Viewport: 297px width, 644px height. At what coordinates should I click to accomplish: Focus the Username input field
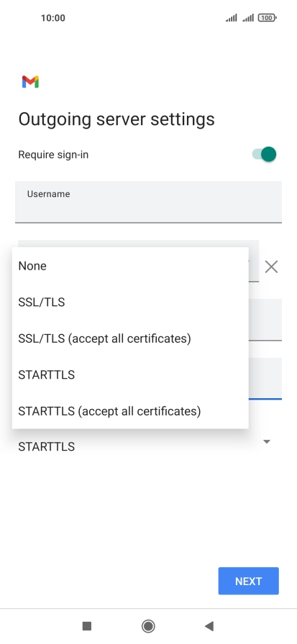(148, 202)
